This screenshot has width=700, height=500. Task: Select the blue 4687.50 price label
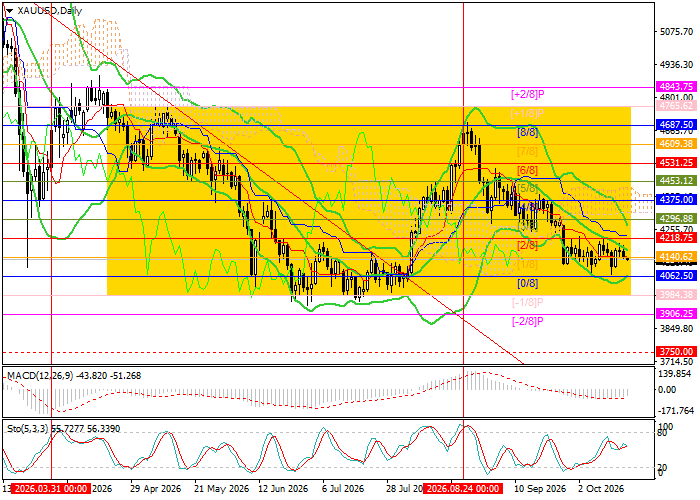676,125
